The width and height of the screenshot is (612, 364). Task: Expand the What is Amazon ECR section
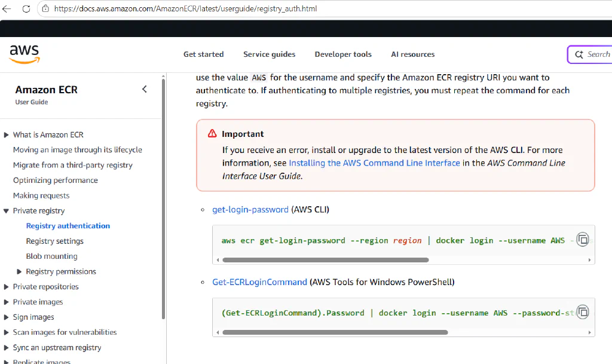tap(6, 135)
